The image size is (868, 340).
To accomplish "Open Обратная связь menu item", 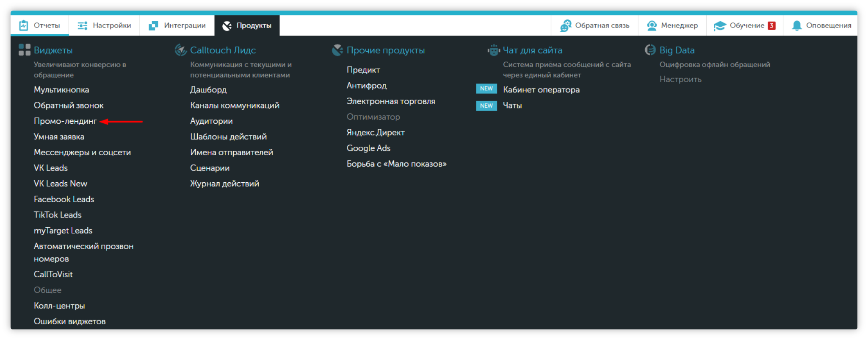I will (x=594, y=25).
